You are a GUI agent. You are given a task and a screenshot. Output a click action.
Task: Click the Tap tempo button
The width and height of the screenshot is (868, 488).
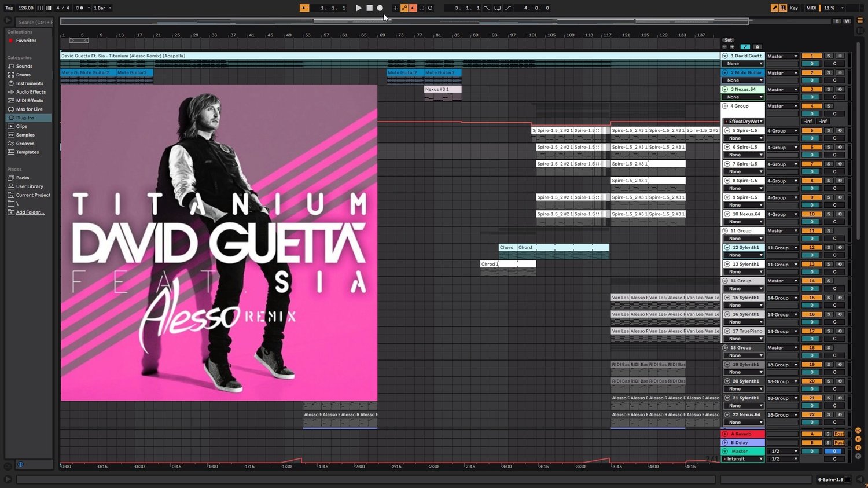click(x=9, y=8)
